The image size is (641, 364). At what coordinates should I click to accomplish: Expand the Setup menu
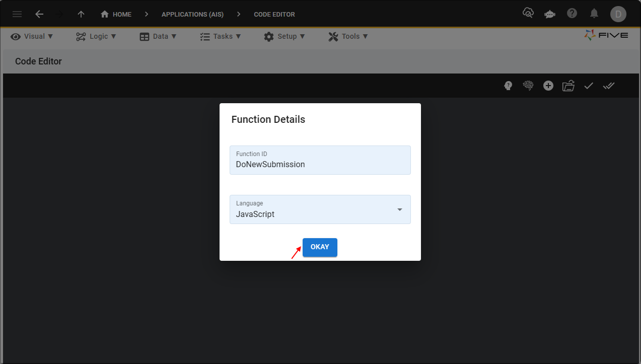[284, 36]
